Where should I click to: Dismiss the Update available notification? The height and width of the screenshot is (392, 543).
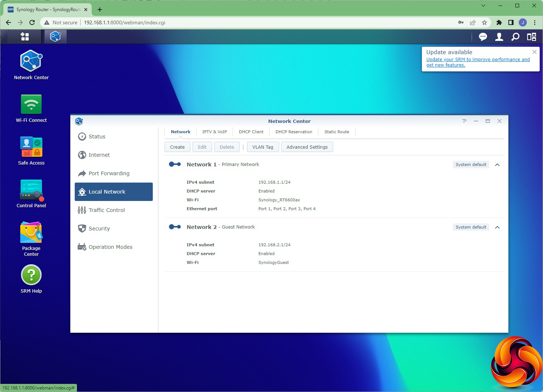pyautogui.click(x=534, y=52)
